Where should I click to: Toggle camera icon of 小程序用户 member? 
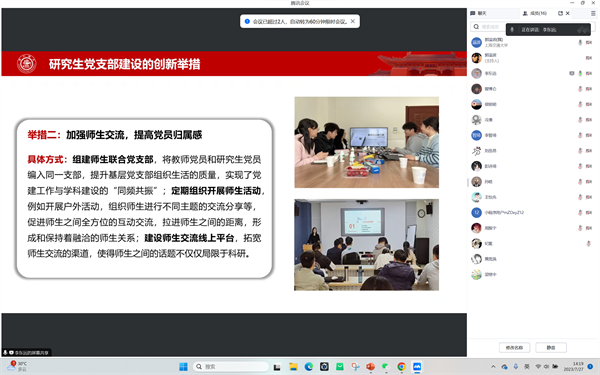pos(589,212)
